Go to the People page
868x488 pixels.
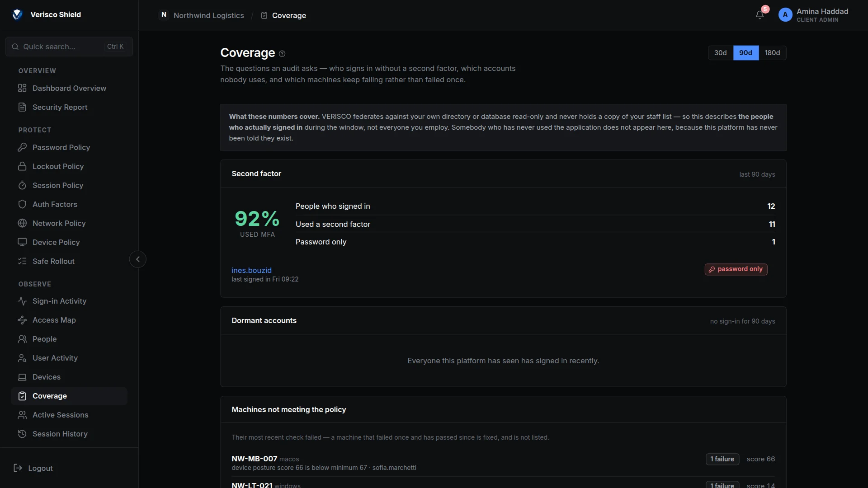point(69,339)
